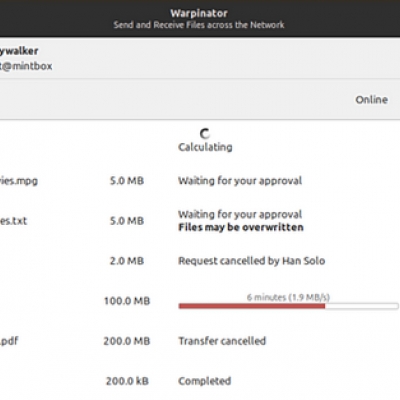Select the Calculating status text
Image resolution: width=400 pixels, height=400 pixels.
point(205,147)
